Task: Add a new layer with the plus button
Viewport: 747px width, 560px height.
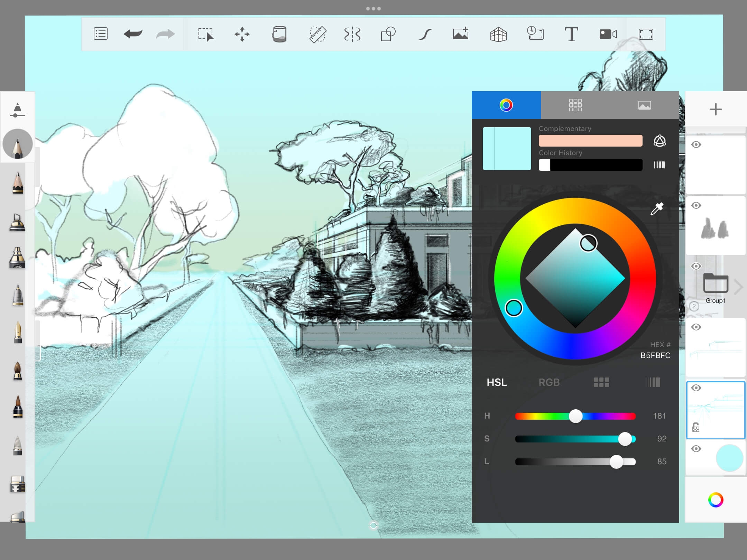Action: [x=716, y=109]
